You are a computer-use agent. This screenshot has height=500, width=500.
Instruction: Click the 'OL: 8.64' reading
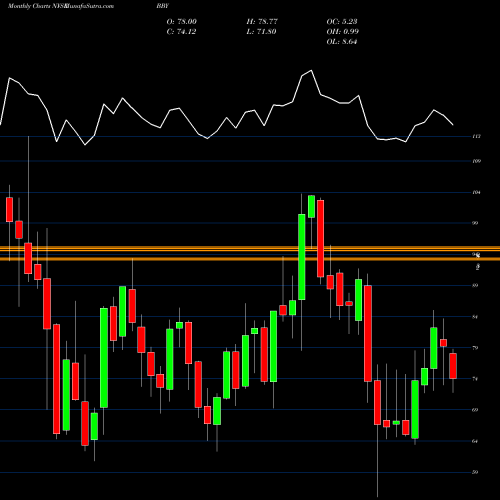[342, 42]
